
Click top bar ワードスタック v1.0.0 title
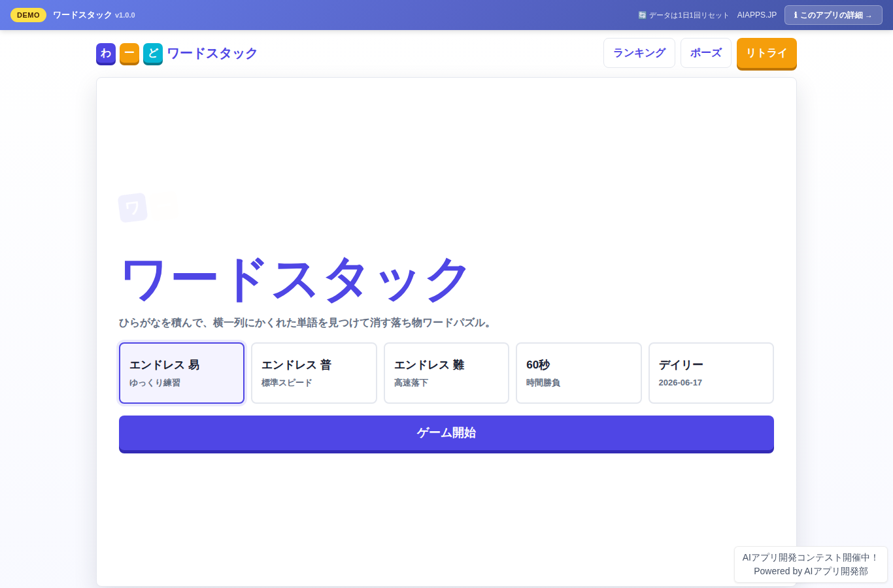pos(94,15)
